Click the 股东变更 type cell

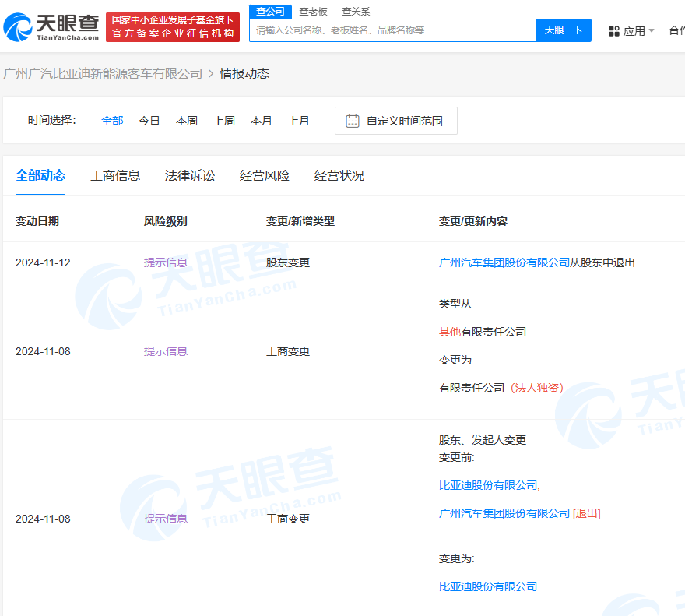click(288, 262)
